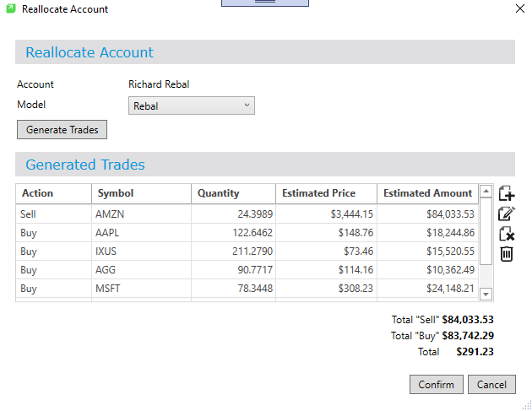Select the Sell action cell
Image resolution: width=532 pixels, height=411 pixels.
(53, 214)
